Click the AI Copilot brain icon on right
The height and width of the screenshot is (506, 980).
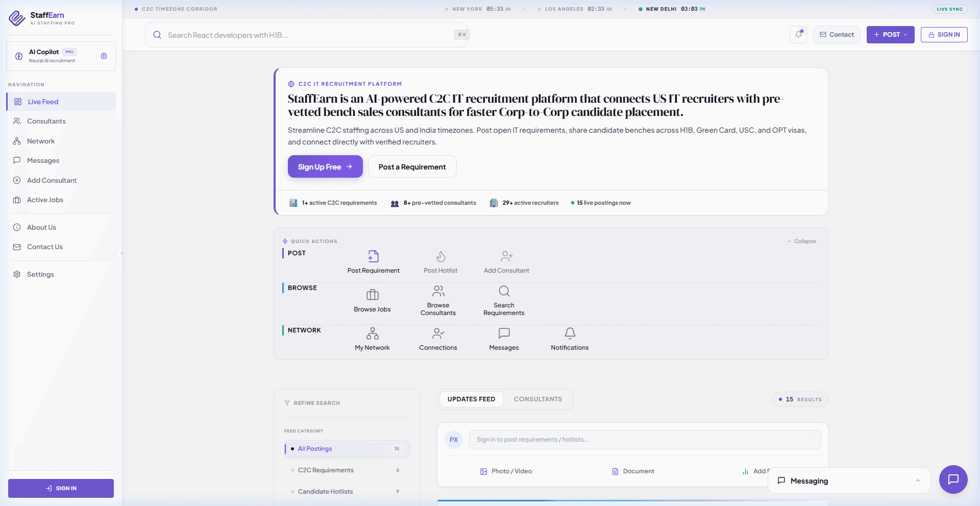104,56
